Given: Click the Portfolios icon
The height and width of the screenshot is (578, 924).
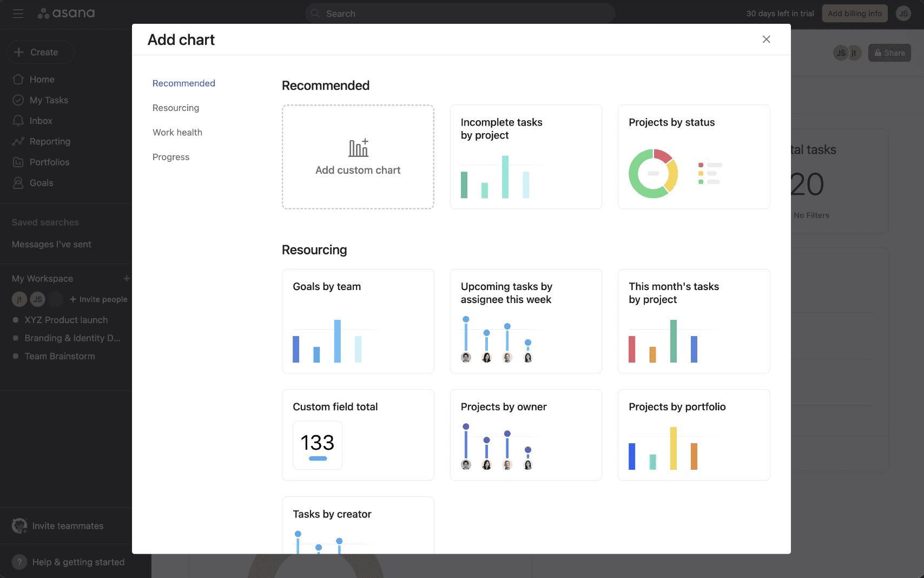Looking at the screenshot, I should point(18,162).
